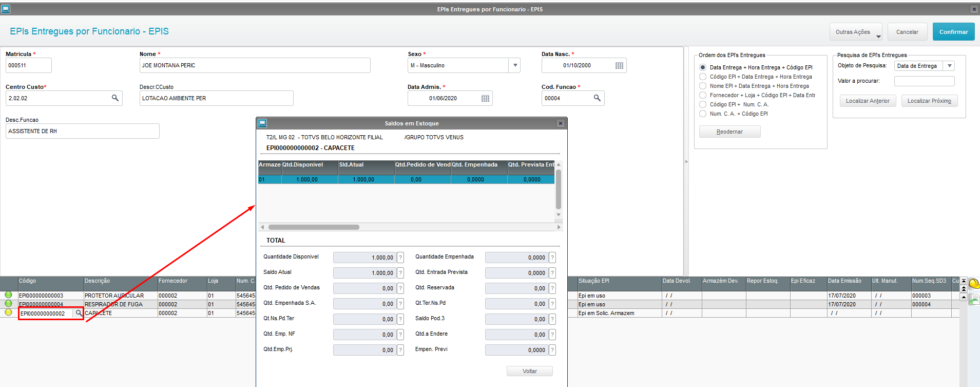The height and width of the screenshot is (387, 980).
Task: Select Código EPI + Data Entrega + Hora Entrega order
Action: [703, 77]
